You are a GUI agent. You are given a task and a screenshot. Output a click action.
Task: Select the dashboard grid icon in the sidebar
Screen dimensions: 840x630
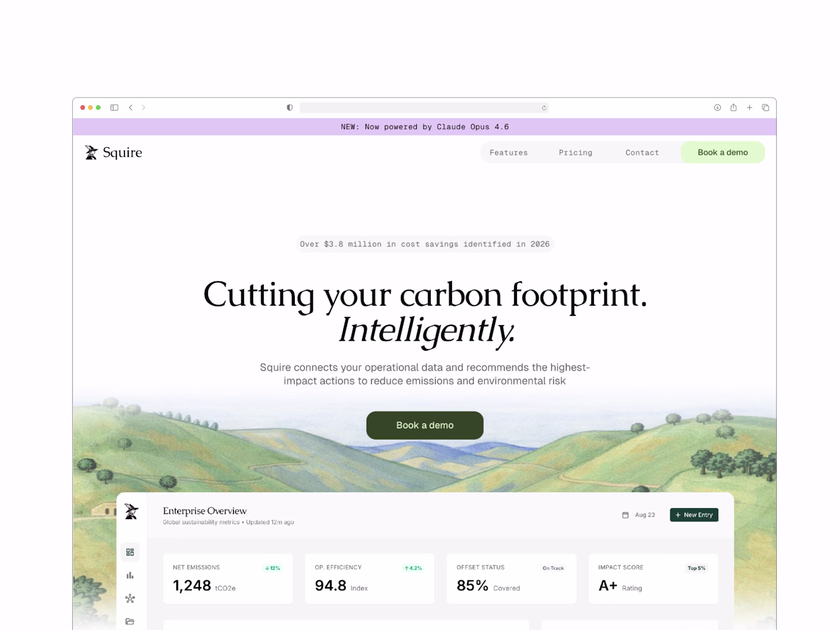130,552
